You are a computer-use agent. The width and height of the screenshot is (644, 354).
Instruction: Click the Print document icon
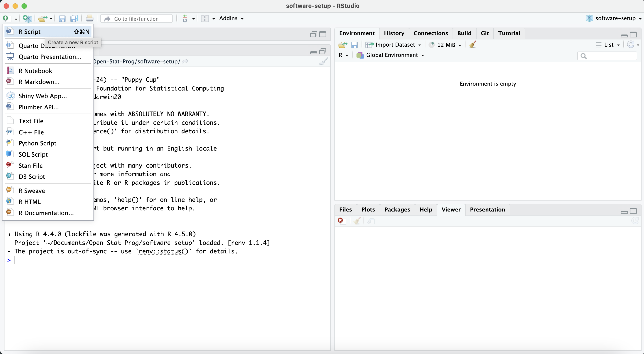point(89,19)
